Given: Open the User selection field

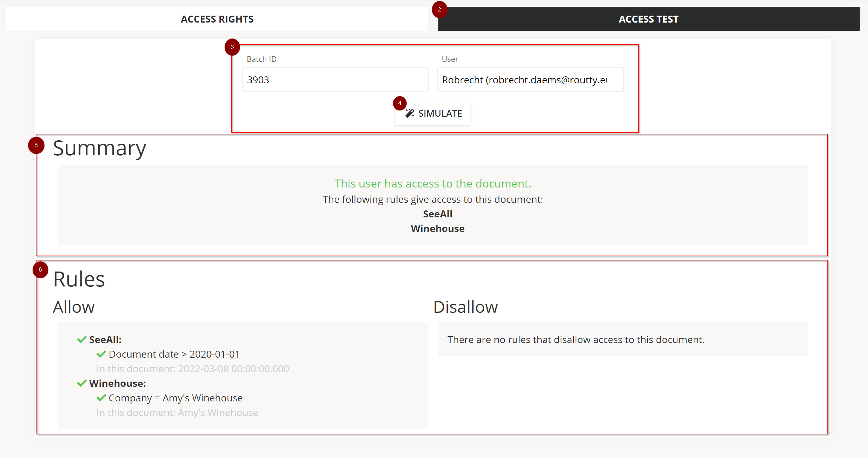Looking at the screenshot, I should [x=530, y=80].
